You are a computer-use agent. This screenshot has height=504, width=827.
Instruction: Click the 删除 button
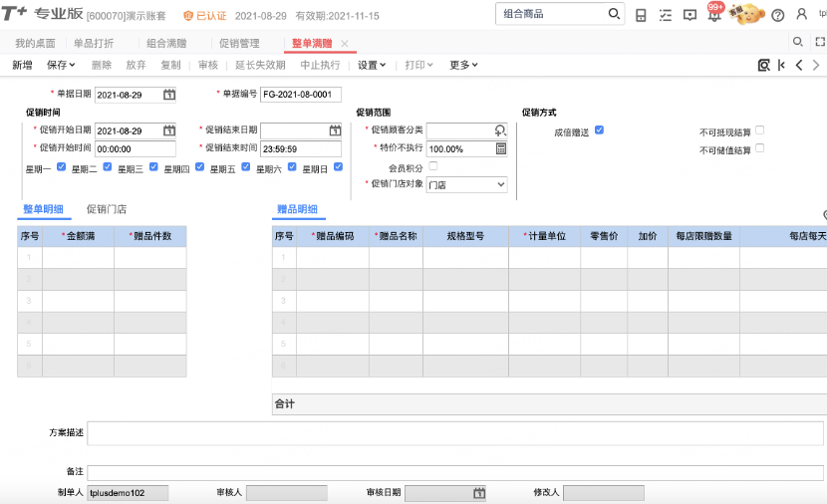coord(102,65)
